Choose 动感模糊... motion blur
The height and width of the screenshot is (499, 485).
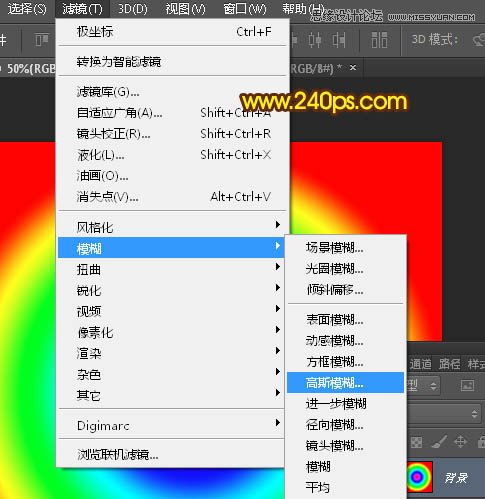pyautogui.click(x=346, y=341)
